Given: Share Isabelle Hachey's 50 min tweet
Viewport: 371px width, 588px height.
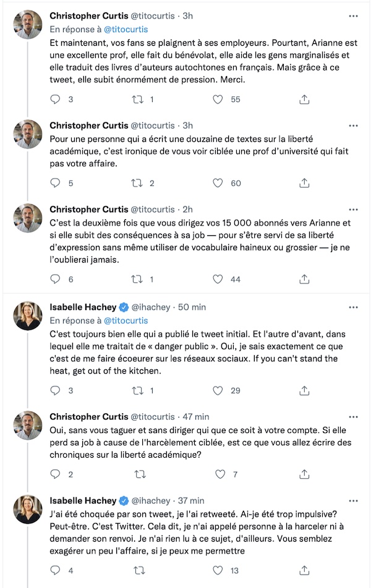Looking at the screenshot, I should click(304, 390).
